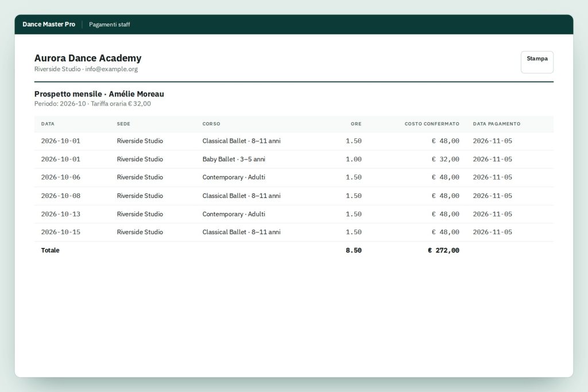The width and height of the screenshot is (588, 392).
Task: Go to Pagamenti staff section
Action: click(110, 24)
